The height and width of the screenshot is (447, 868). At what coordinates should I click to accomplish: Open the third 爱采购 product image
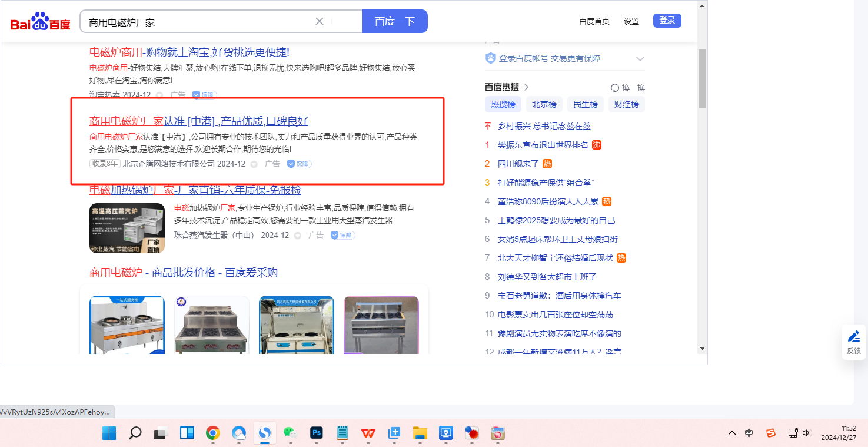297,325
